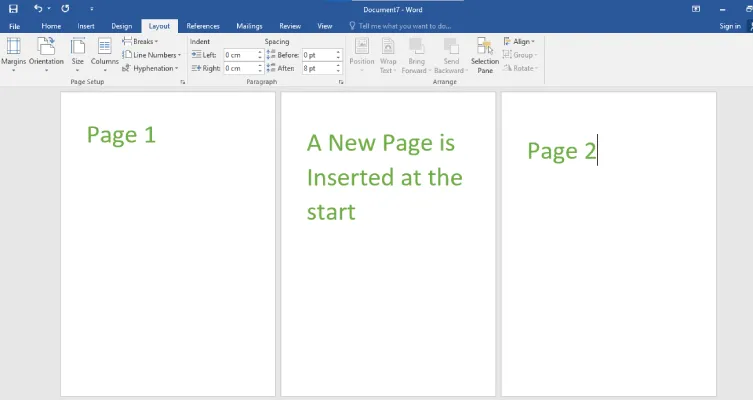
Task: Click the 'Inserted at the' text line
Action: pos(385,178)
